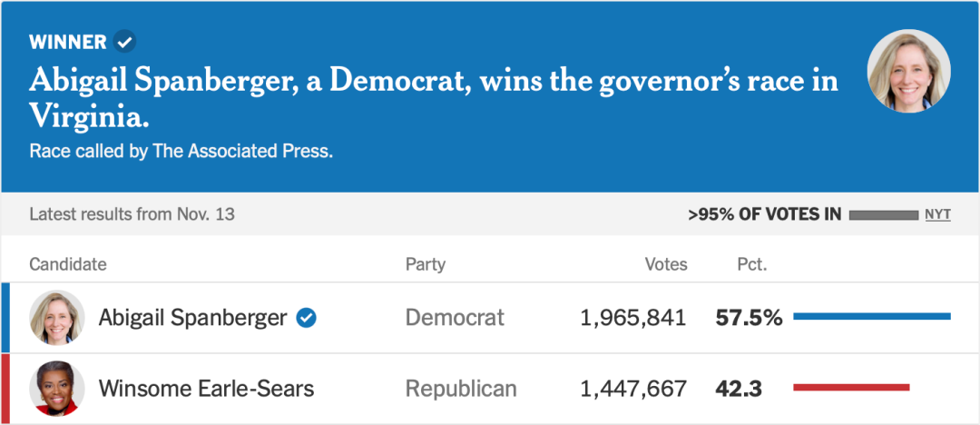Screen dimensions: 980x425
Task: Click the 1,965,841 vote count
Action: pos(633,318)
